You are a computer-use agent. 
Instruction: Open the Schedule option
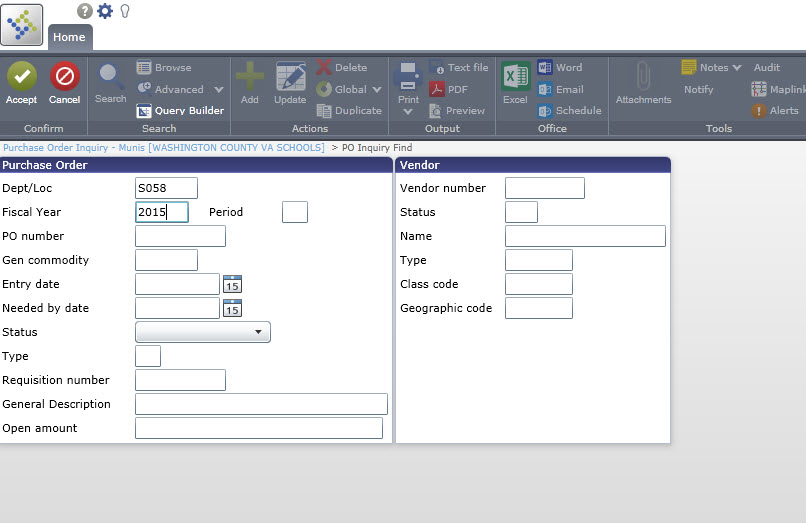(570, 111)
